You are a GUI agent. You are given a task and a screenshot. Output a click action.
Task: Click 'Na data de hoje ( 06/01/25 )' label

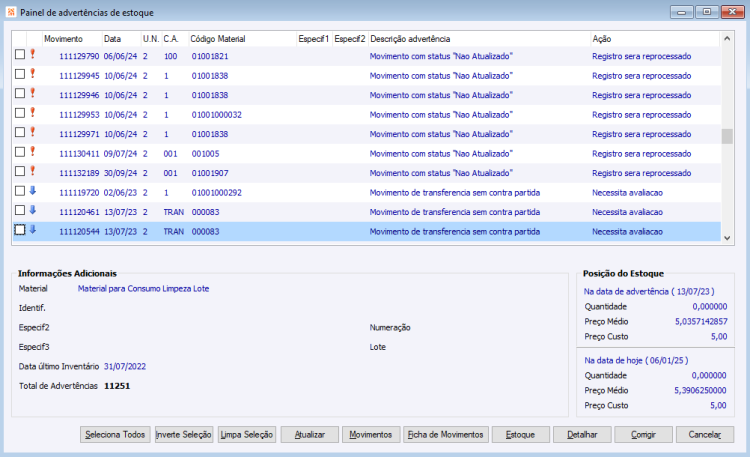(636, 360)
